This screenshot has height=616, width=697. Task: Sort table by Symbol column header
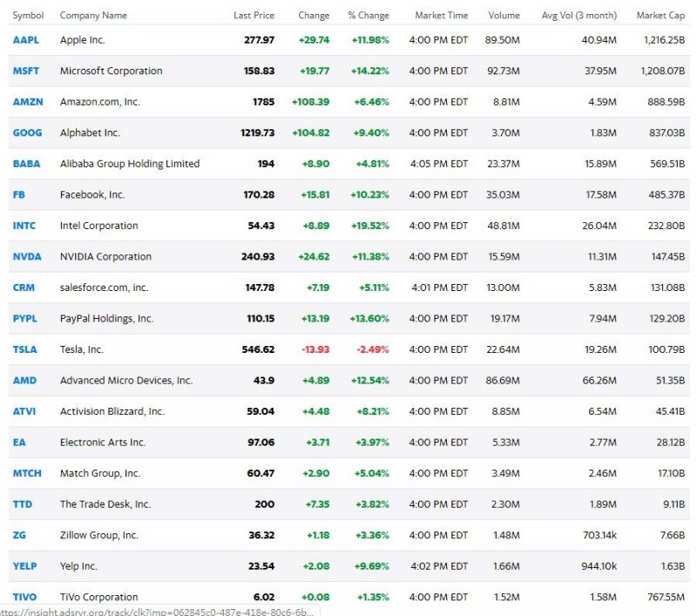(28, 16)
